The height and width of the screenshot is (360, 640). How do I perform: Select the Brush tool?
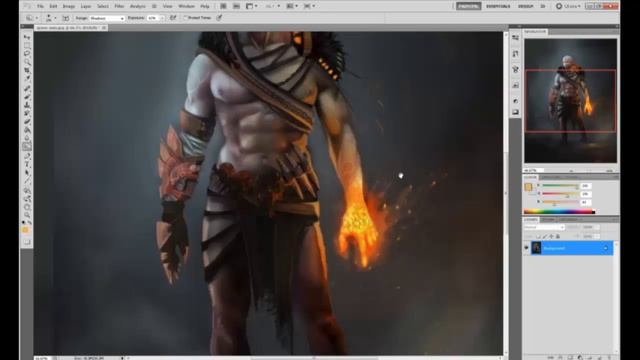coord(27,97)
